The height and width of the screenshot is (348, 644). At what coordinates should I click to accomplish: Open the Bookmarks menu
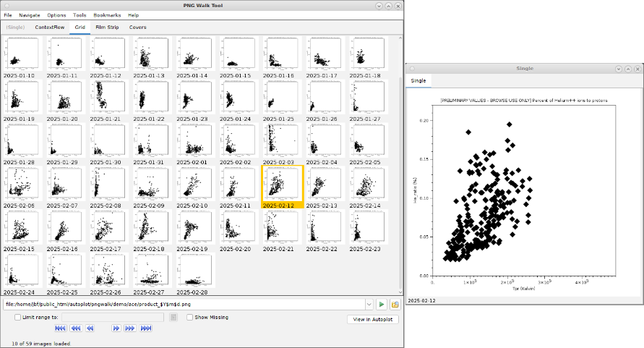tap(107, 14)
